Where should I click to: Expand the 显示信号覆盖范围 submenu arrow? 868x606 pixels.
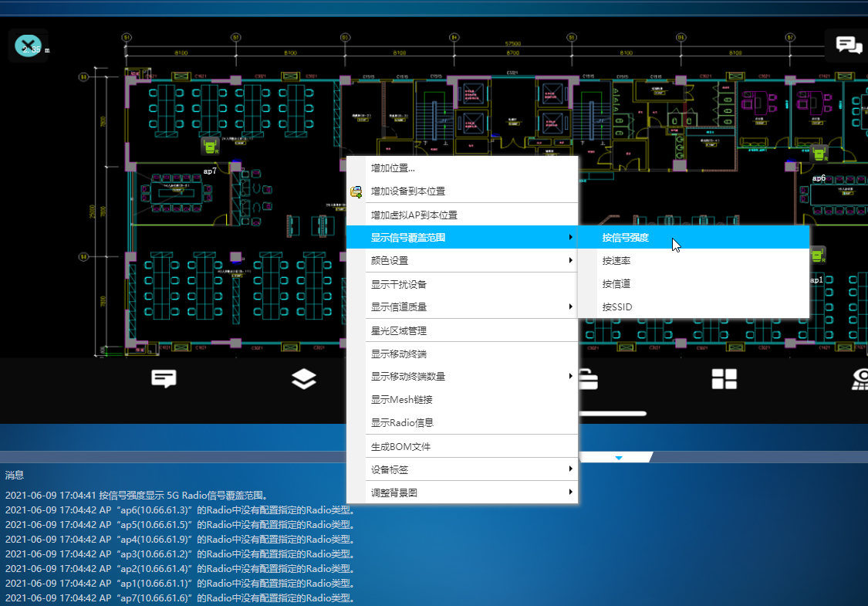coord(570,237)
